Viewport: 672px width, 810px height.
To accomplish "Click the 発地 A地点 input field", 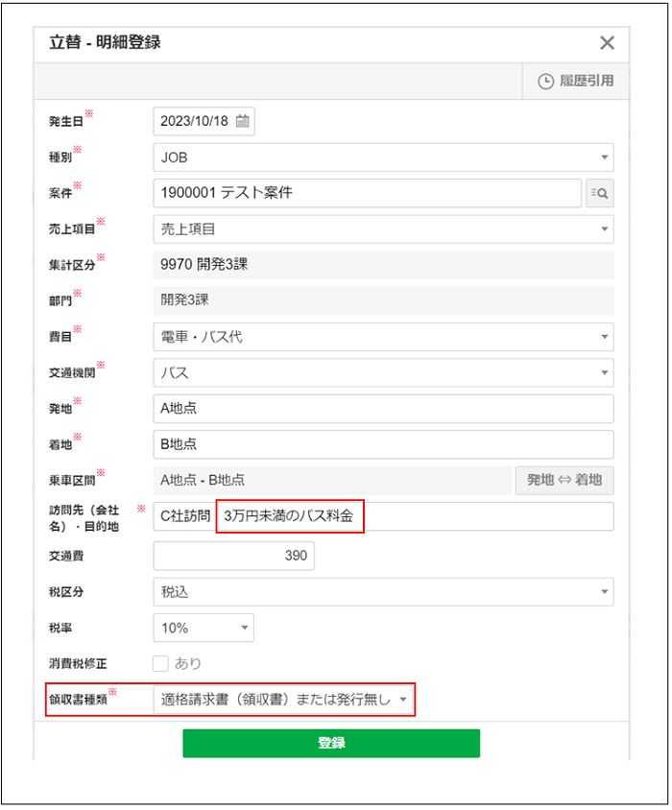I will tap(383, 409).
